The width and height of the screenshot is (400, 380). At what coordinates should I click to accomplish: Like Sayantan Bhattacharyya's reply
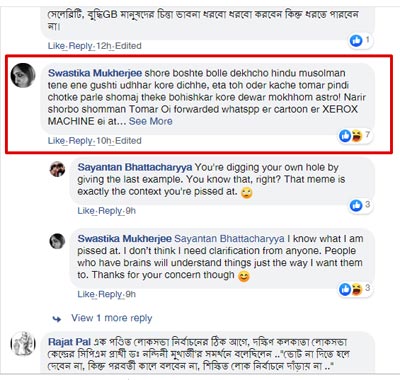[86, 211]
